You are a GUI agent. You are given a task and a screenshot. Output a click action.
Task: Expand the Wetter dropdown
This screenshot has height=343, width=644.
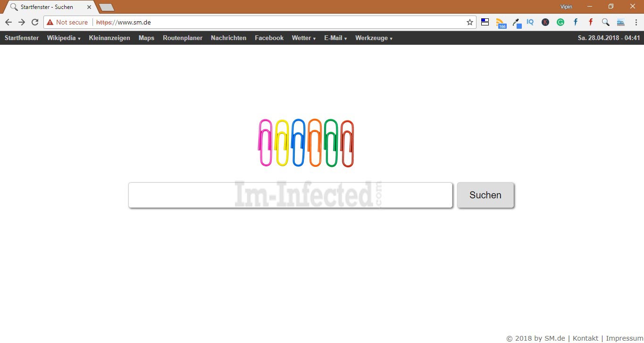303,38
